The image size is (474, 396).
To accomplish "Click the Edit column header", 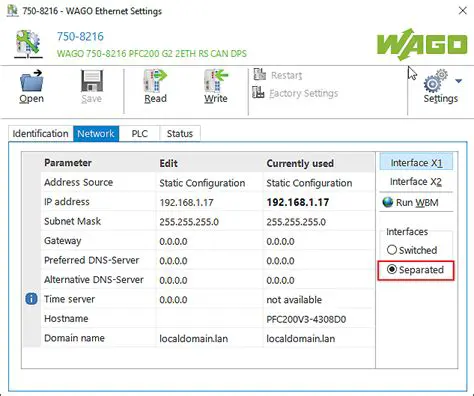I will click(x=168, y=163).
